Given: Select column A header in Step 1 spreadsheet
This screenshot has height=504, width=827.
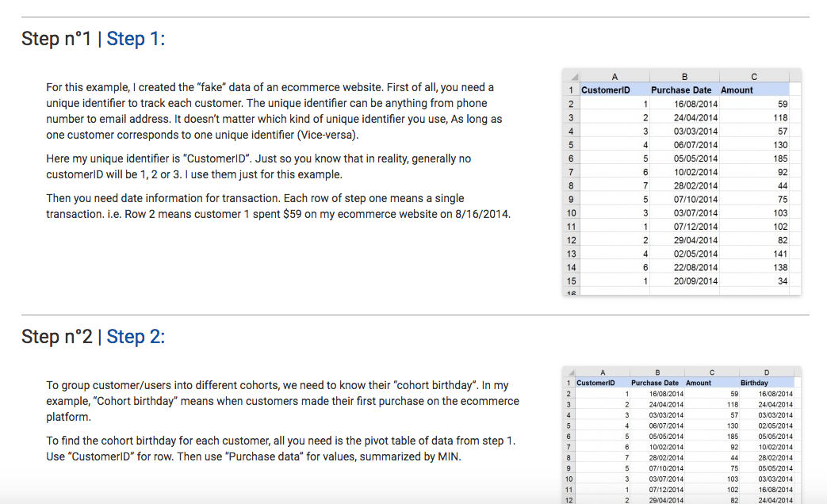Looking at the screenshot, I should 615,77.
